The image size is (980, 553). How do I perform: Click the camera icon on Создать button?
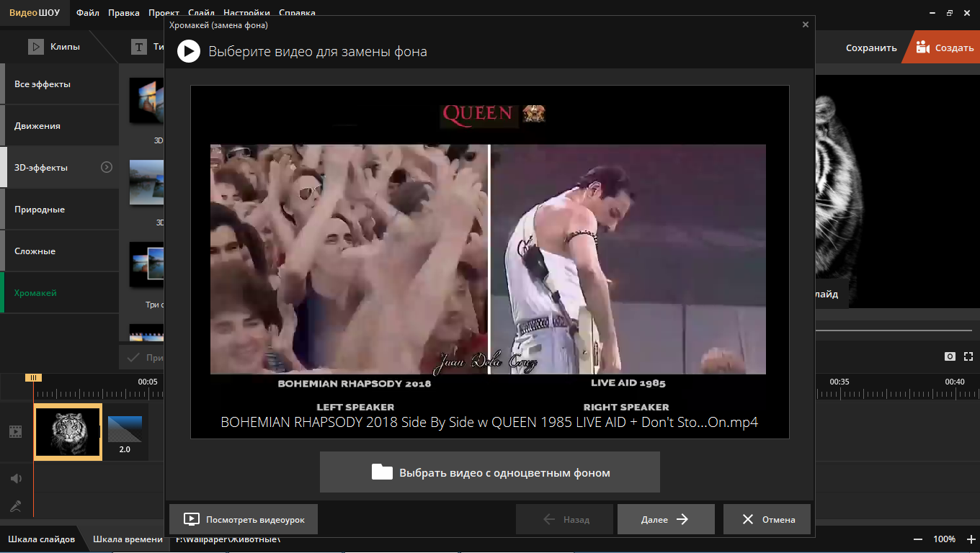(923, 48)
